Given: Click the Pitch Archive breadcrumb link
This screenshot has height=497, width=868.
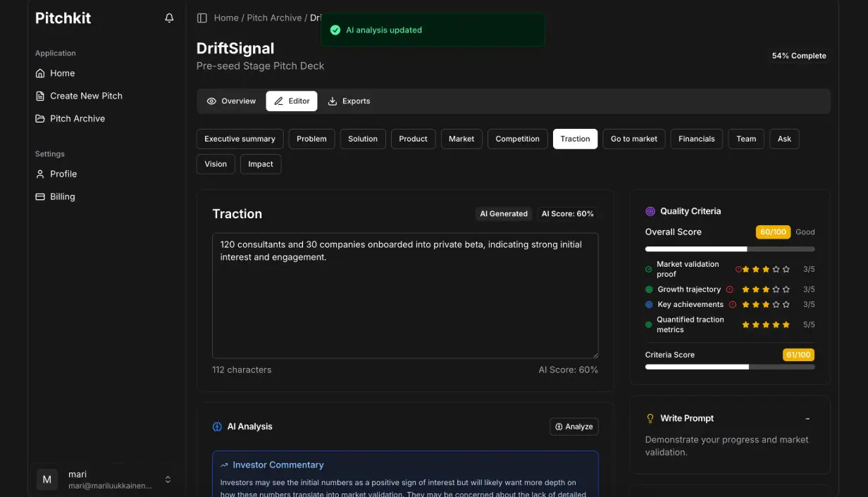Looking at the screenshot, I should coord(274,18).
